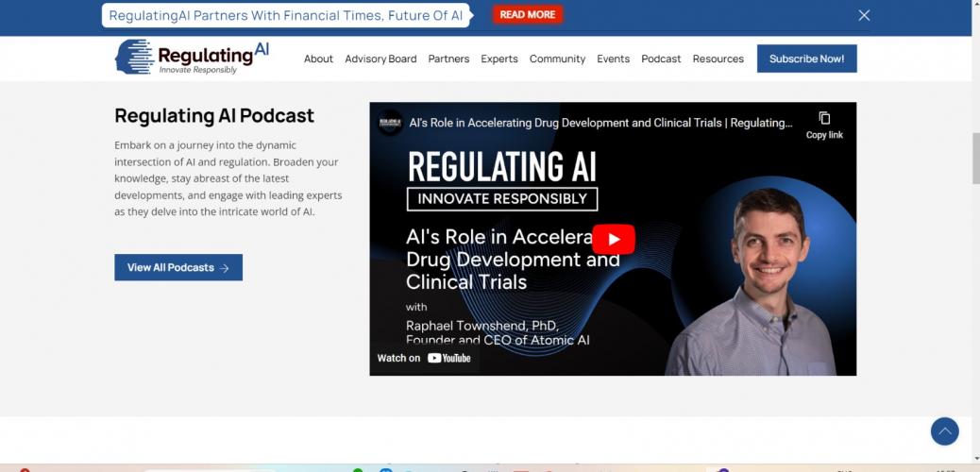980x472 pixels.
Task: Open the Podcast nav link
Action: click(x=661, y=59)
